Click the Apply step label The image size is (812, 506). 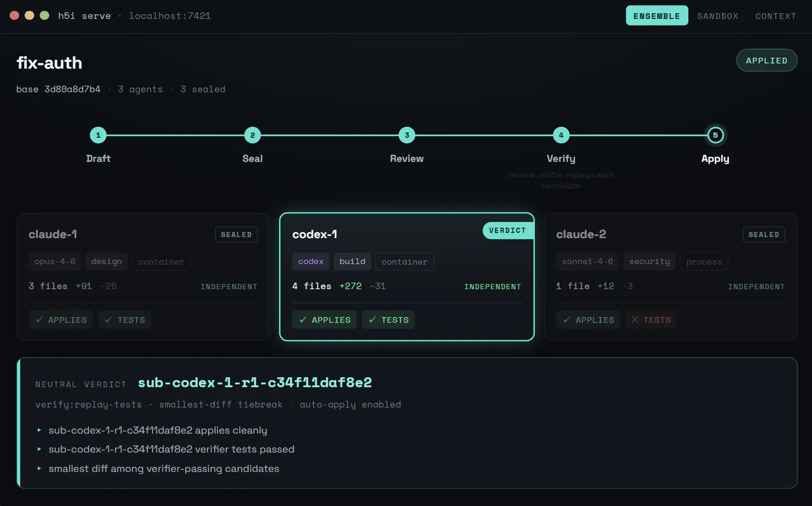715,159
